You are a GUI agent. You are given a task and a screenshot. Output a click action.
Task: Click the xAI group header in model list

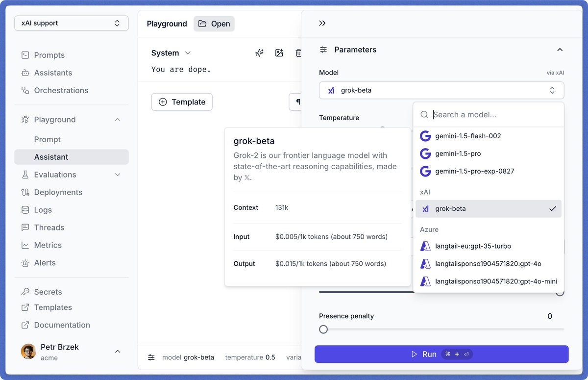(x=425, y=192)
